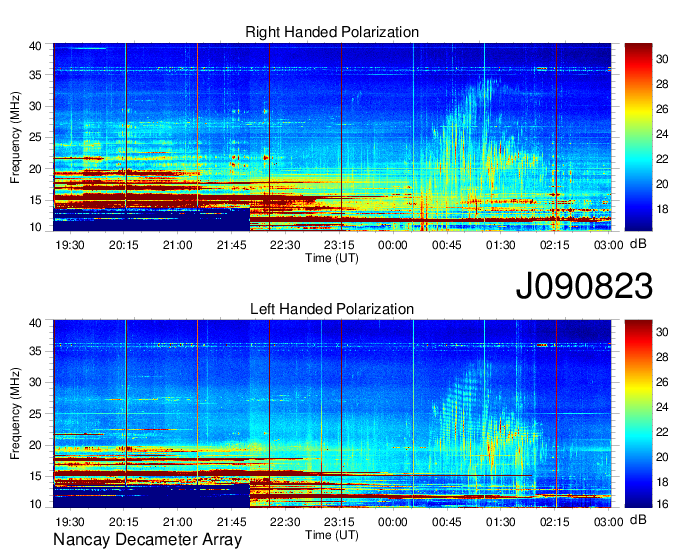Click the 35 MHz frequency tick, upper plot
The image size is (680, 552).
pos(35,75)
